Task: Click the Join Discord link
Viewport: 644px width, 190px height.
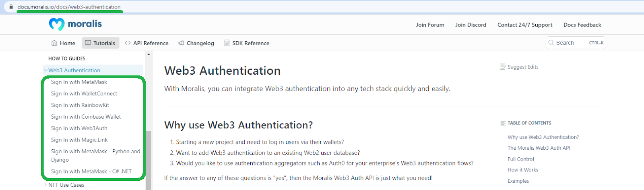Action: [471, 25]
